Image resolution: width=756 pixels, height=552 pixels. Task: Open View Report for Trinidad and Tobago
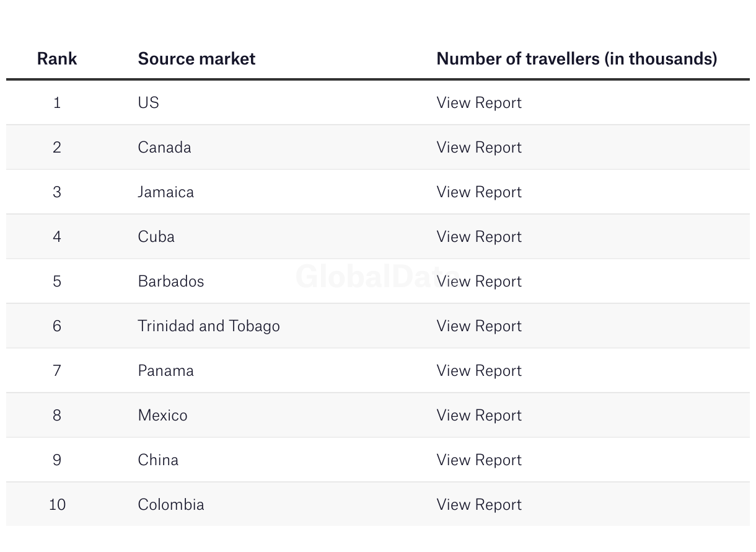tap(479, 326)
